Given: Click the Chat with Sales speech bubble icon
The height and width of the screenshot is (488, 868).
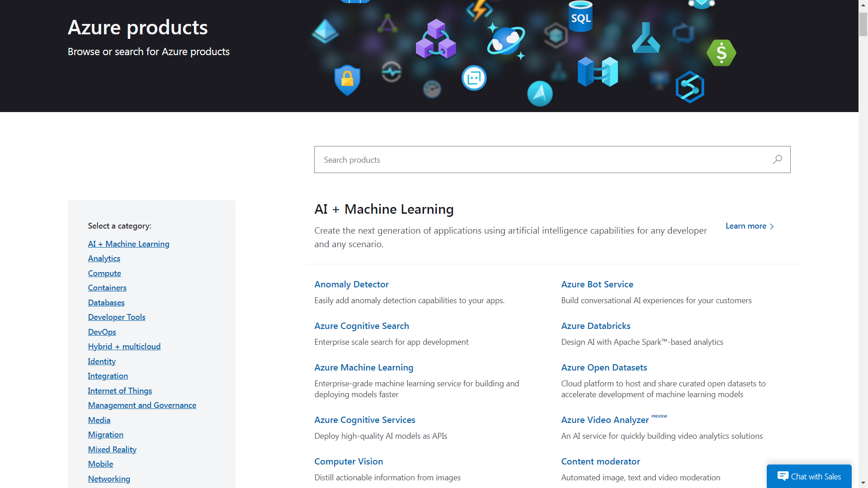Looking at the screenshot, I should (783, 476).
